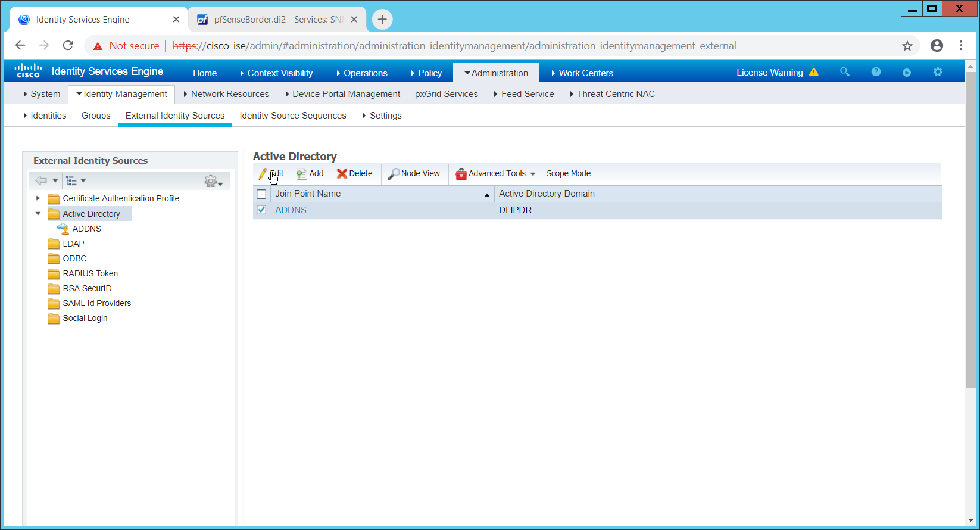The width and height of the screenshot is (980, 530).
Task: Switch to Groups tab
Action: tap(96, 116)
